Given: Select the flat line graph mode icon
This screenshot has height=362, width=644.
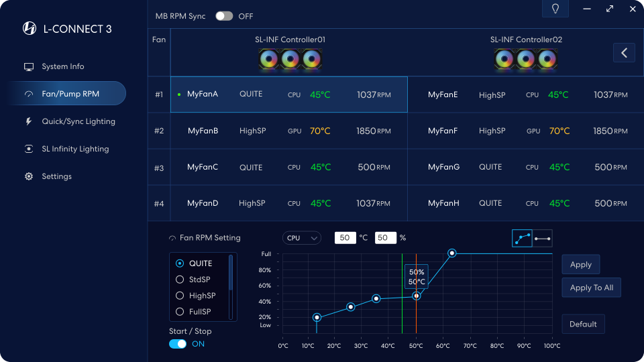Looking at the screenshot, I should click(x=543, y=238).
